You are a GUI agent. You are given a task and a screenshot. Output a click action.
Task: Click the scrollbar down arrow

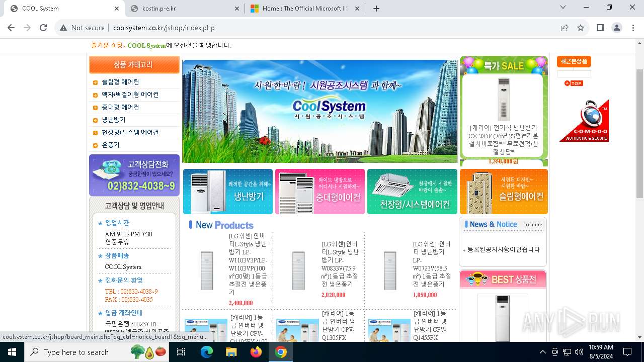(639, 337)
